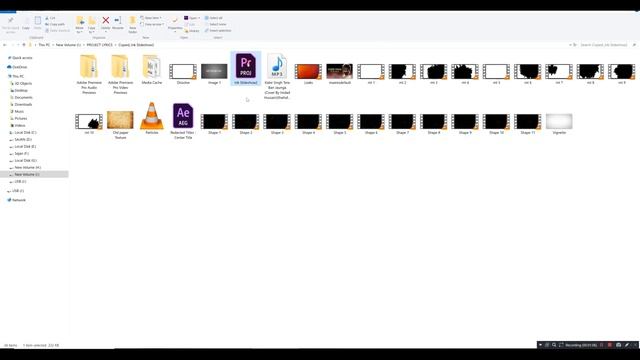Click the red Delete icon

106,20
